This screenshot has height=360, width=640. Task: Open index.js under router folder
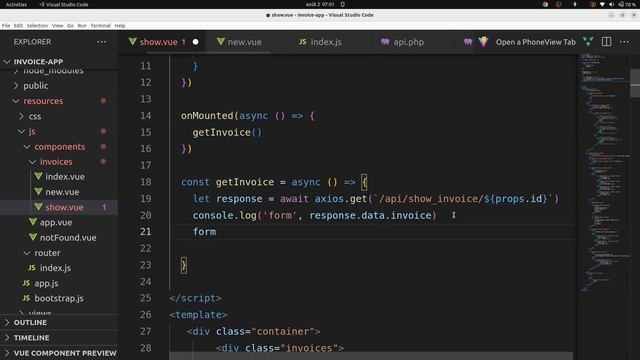pos(55,268)
